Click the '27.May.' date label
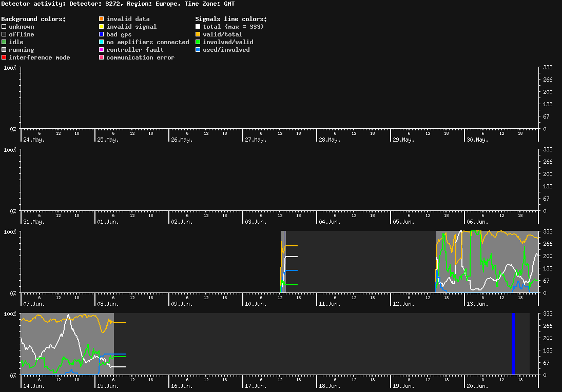 [256, 140]
